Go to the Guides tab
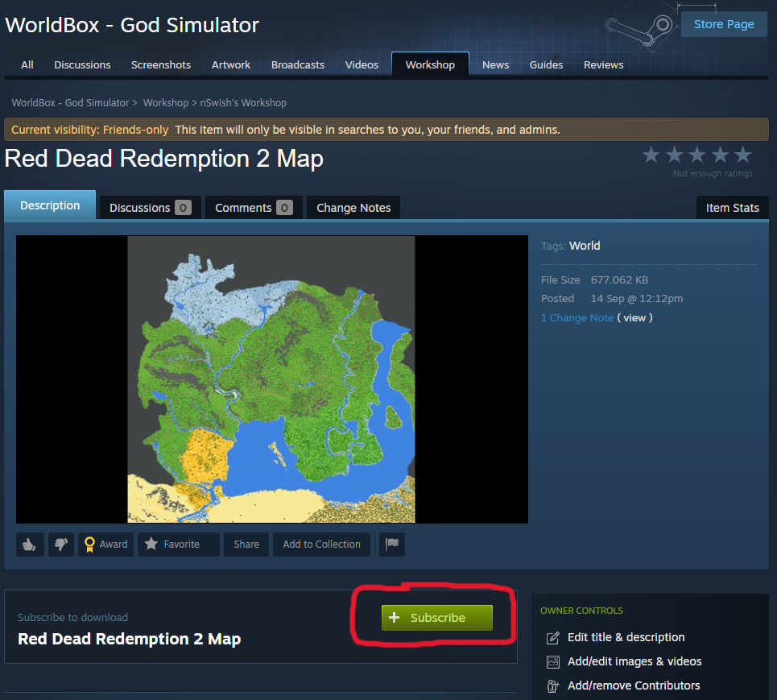This screenshot has width=777, height=700. coord(546,65)
